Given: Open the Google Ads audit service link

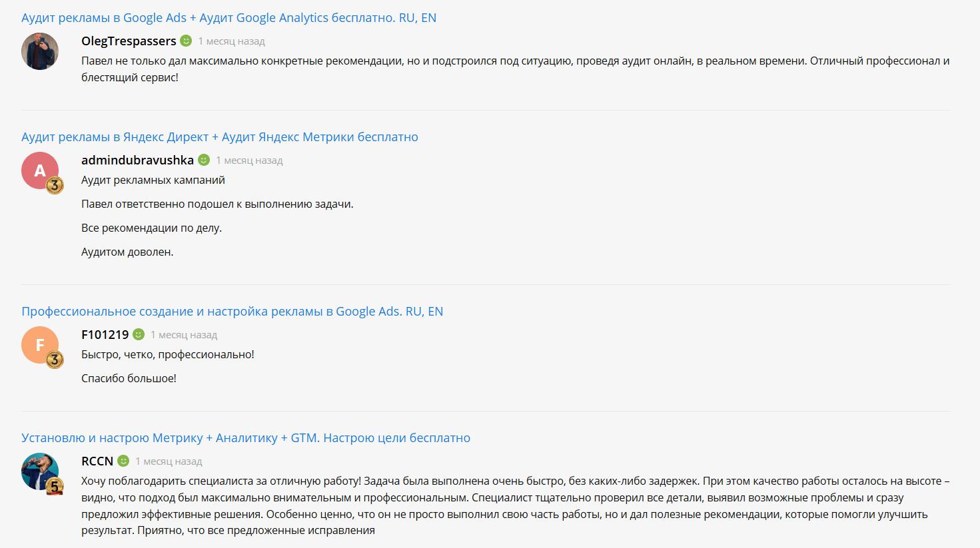Looking at the screenshot, I should 229,18.
